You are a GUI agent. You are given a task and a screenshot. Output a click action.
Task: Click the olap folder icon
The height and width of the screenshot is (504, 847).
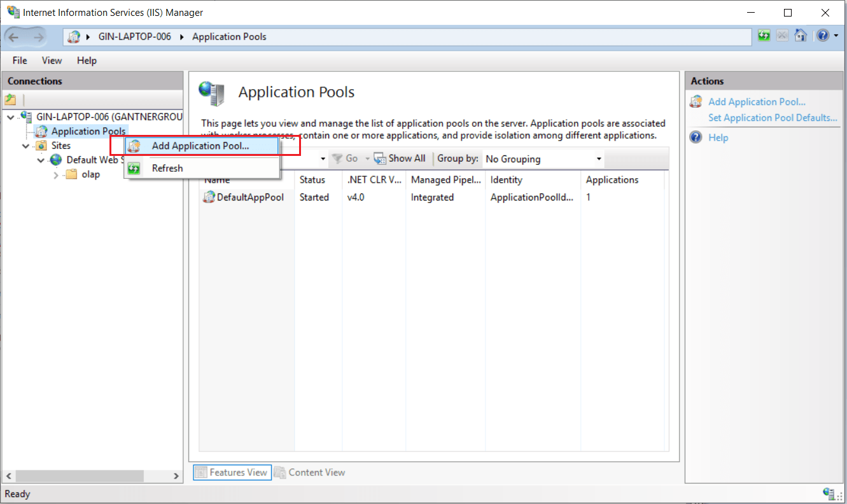pyautogui.click(x=72, y=174)
